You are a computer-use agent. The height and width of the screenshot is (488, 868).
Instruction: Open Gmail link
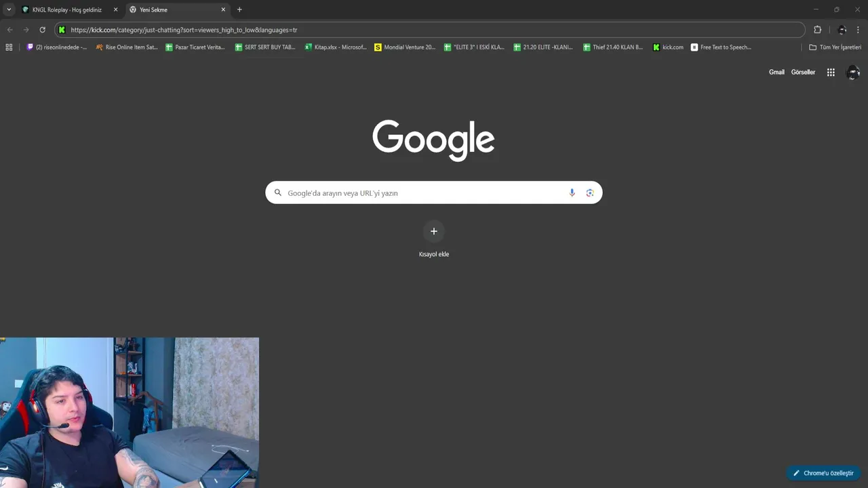(x=776, y=72)
